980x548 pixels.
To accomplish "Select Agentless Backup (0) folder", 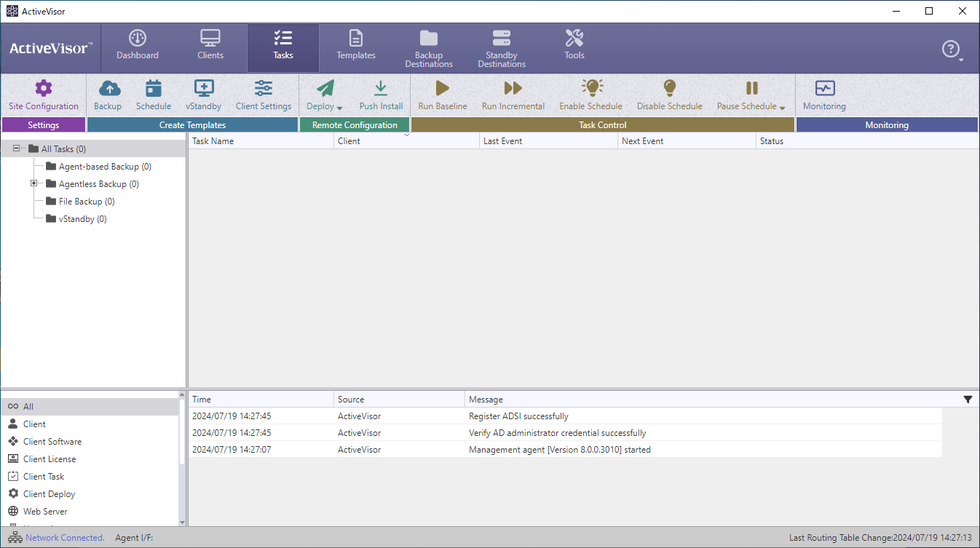I will (92, 184).
